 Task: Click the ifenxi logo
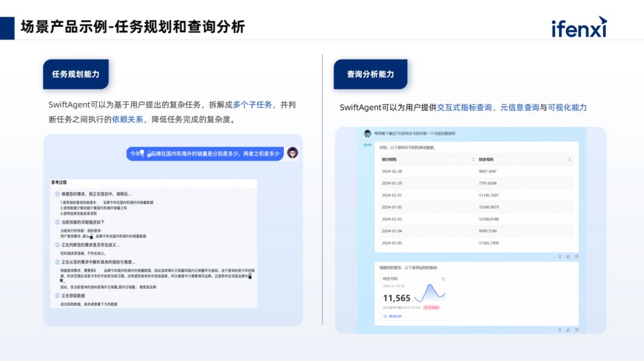pos(579,27)
